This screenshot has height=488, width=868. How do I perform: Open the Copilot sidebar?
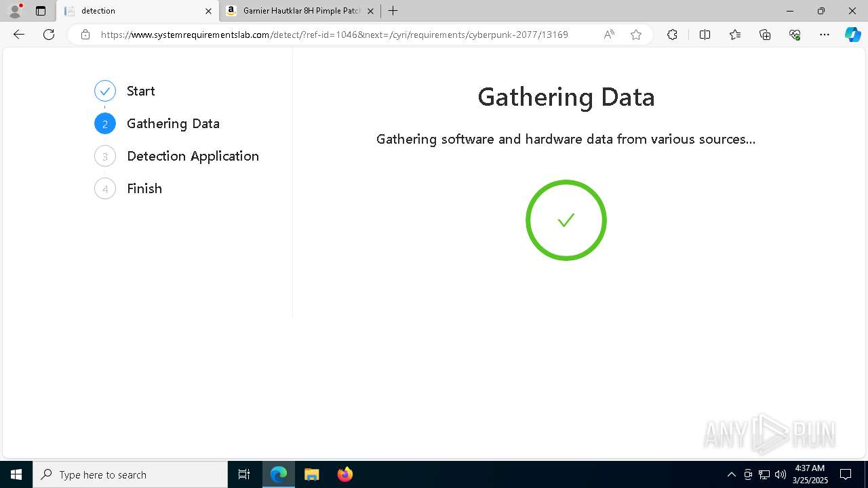point(852,35)
